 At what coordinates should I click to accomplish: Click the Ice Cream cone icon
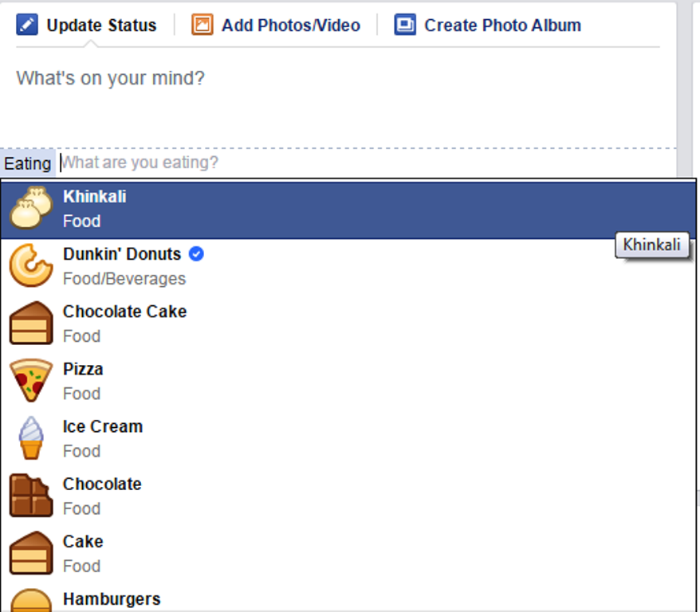point(31,438)
